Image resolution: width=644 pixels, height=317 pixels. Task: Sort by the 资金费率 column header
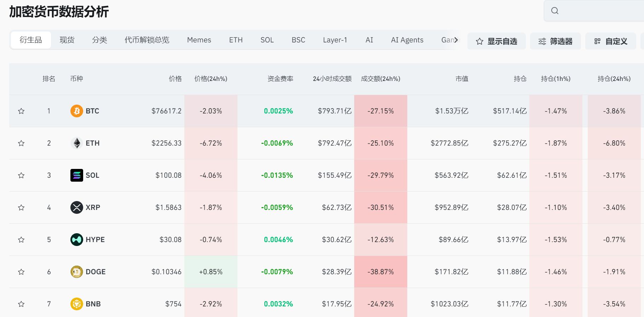[280, 79]
